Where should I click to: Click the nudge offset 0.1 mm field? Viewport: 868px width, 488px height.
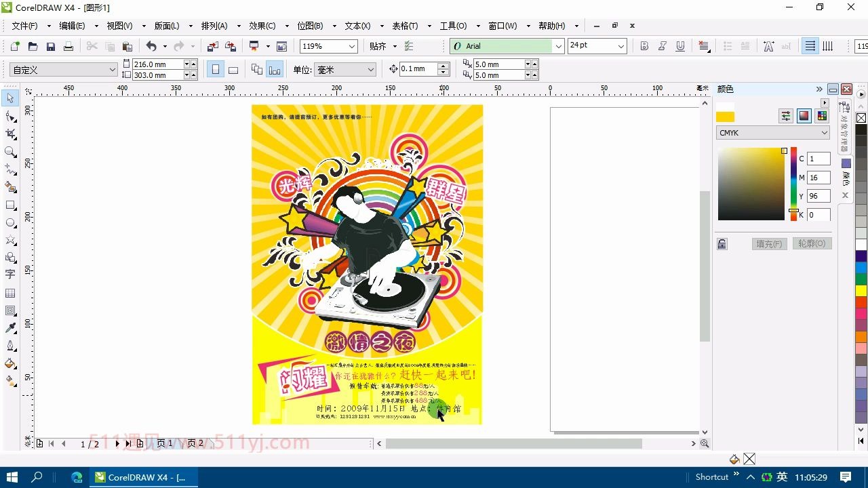click(418, 69)
